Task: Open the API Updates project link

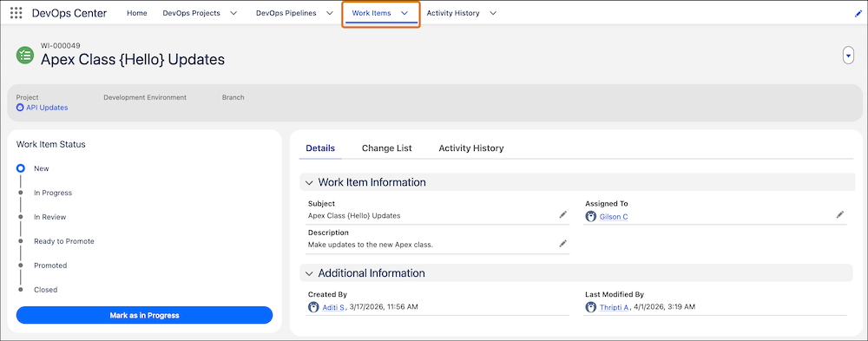Action: click(x=47, y=108)
